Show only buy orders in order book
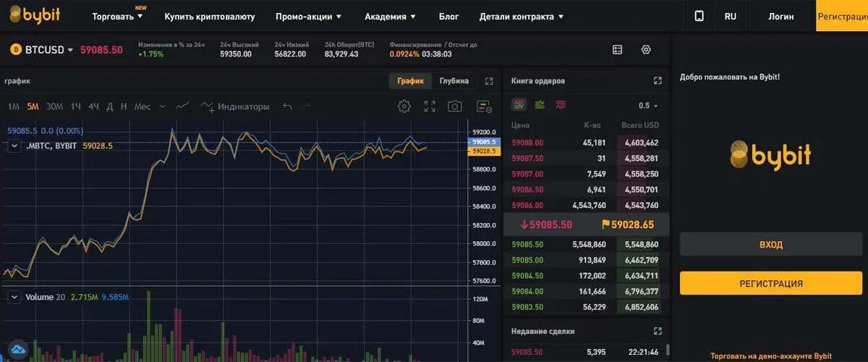Screen dimensions: 868x362 [540, 105]
